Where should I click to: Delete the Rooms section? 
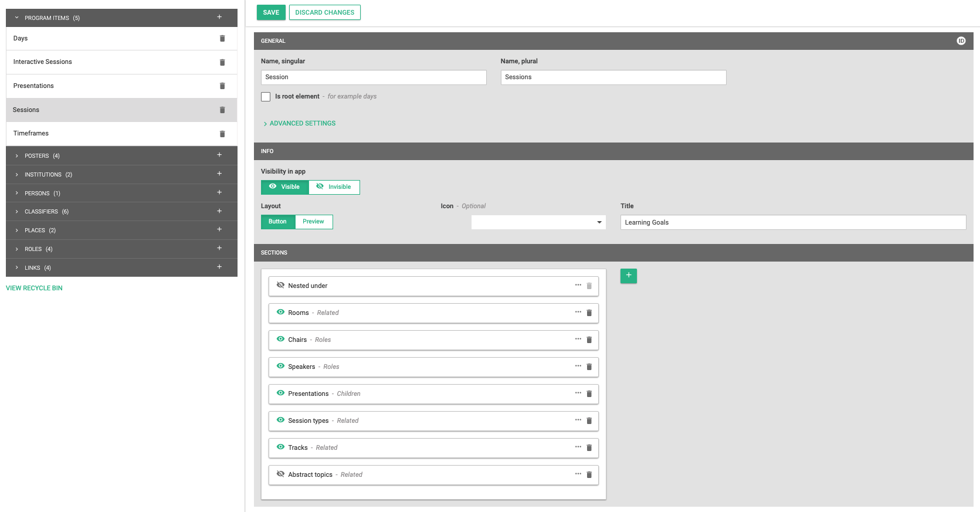(x=589, y=313)
